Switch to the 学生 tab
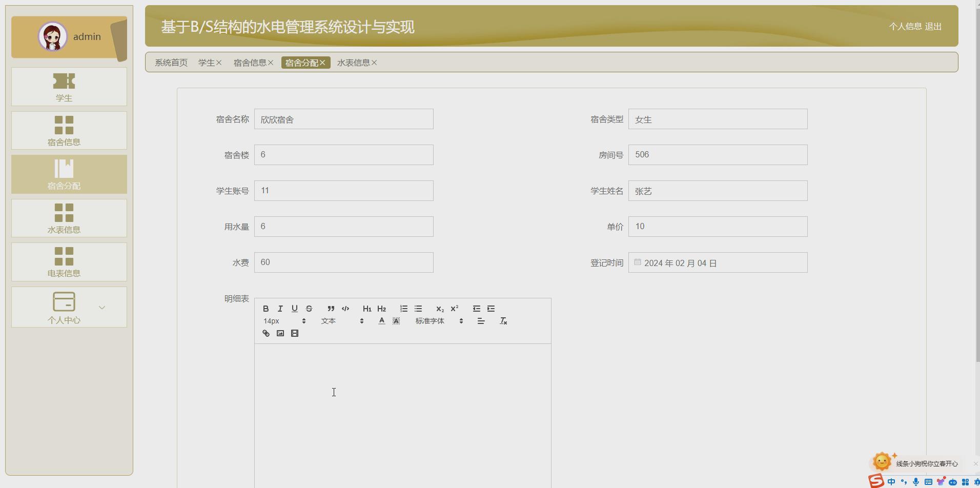 click(x=207, y=63)
